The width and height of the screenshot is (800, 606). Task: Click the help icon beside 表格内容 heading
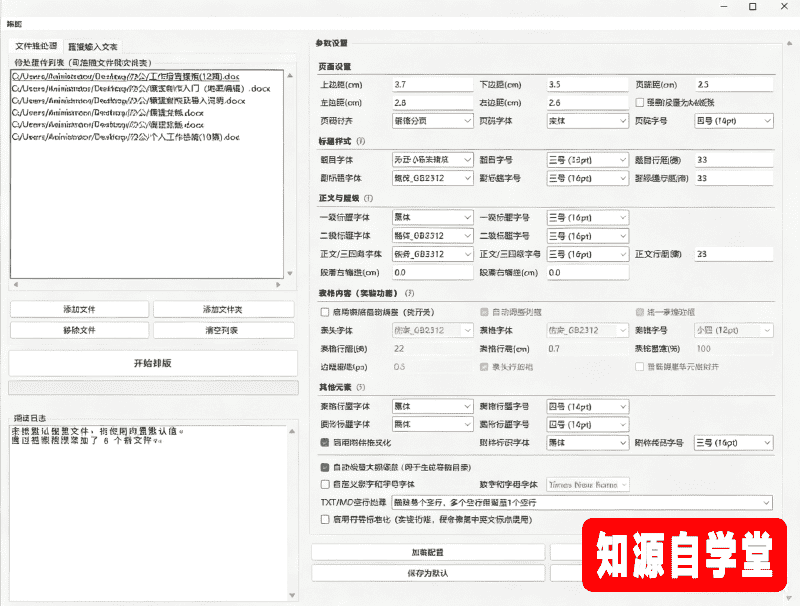tap(409, 293)
